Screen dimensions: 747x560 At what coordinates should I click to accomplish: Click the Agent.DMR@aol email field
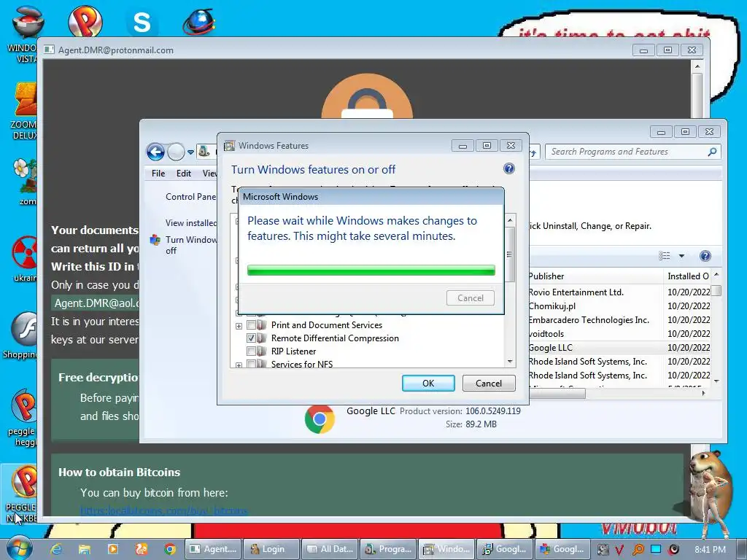96,303
